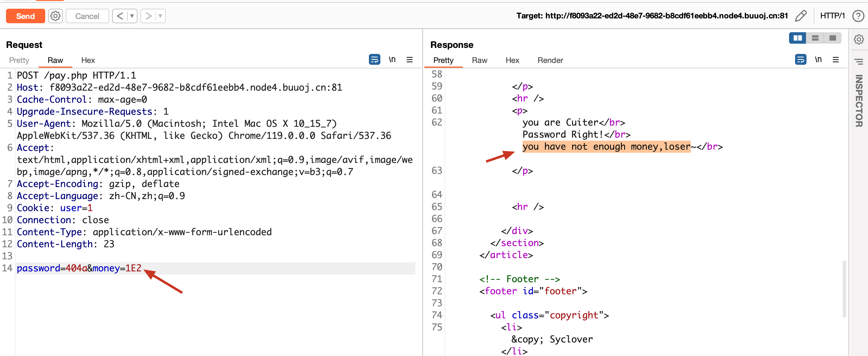The width and height of the screenshot is (868, 356).
Task: Click the Content-Type header line
Action: [x=144, y=232]
